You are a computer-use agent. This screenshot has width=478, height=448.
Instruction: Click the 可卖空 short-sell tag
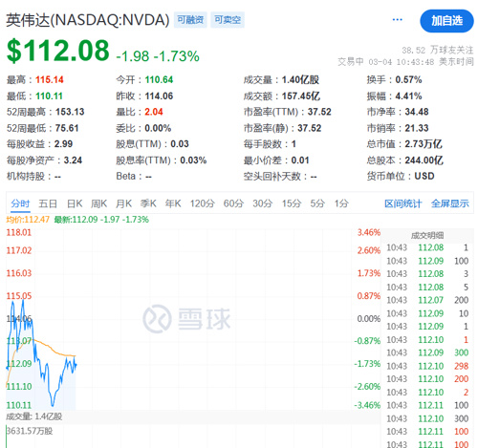click(228, 20)
